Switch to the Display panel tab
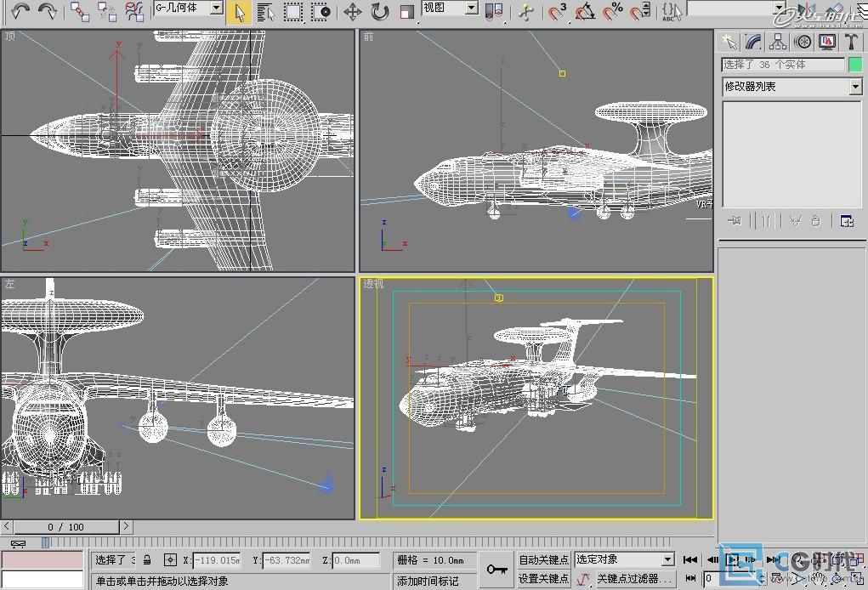This screenshot has height=590, width=868. click(x=827, y=42)
